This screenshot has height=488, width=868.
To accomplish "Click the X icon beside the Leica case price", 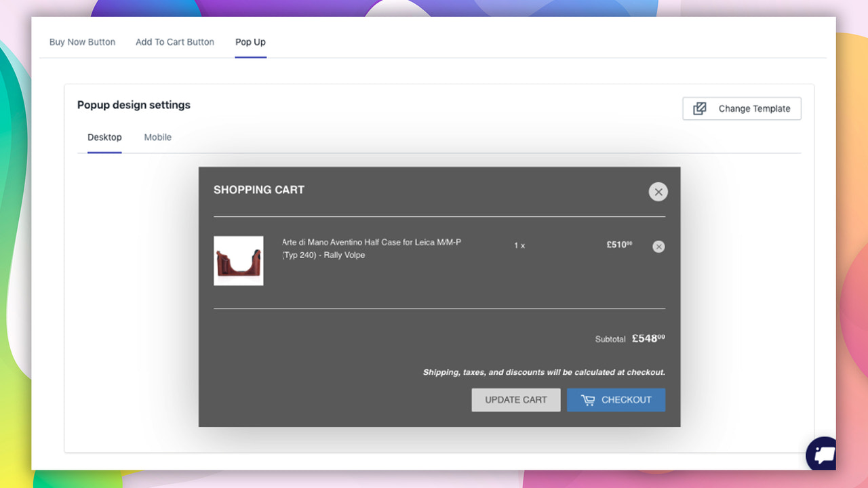I will tap(658, 246).
